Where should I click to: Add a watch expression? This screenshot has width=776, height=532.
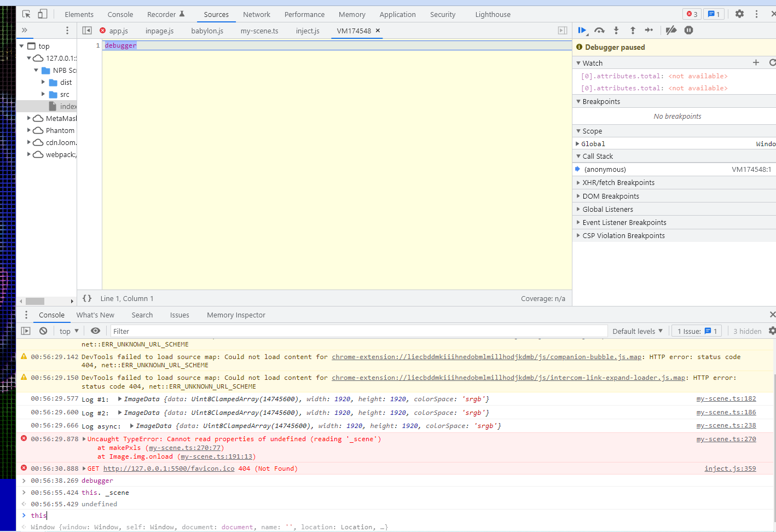tap(756, 63)
